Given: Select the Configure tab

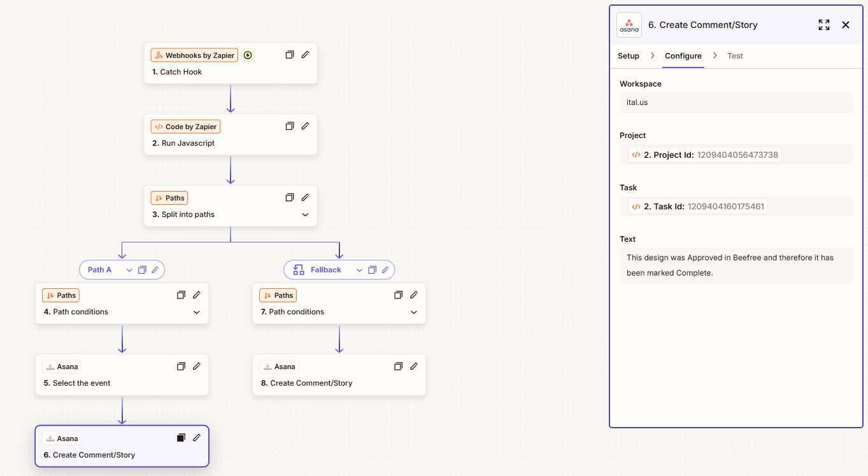Looking at the screenshot, I should click(683, 56).
